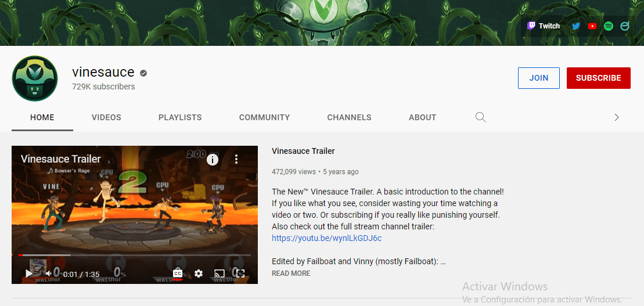Open the Twitter bird icon link
The height and width of the screenshot is (306, 644).
576,26
